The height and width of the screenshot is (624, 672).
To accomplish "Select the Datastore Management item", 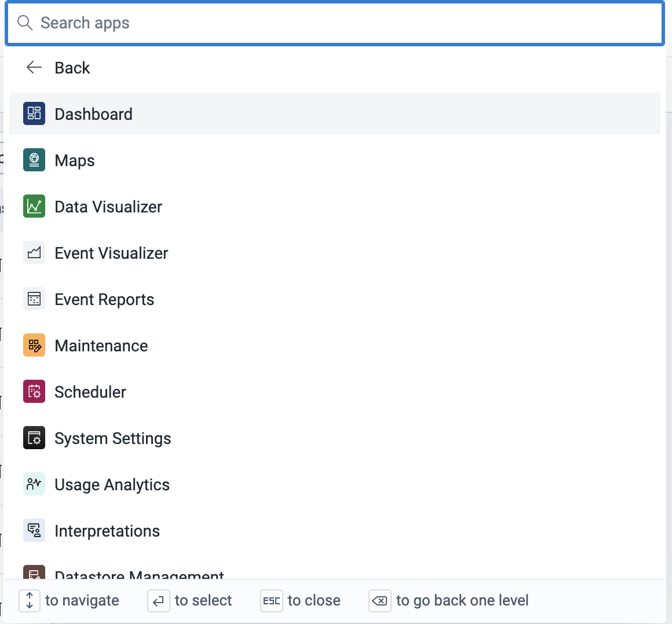I will (139, 574).
